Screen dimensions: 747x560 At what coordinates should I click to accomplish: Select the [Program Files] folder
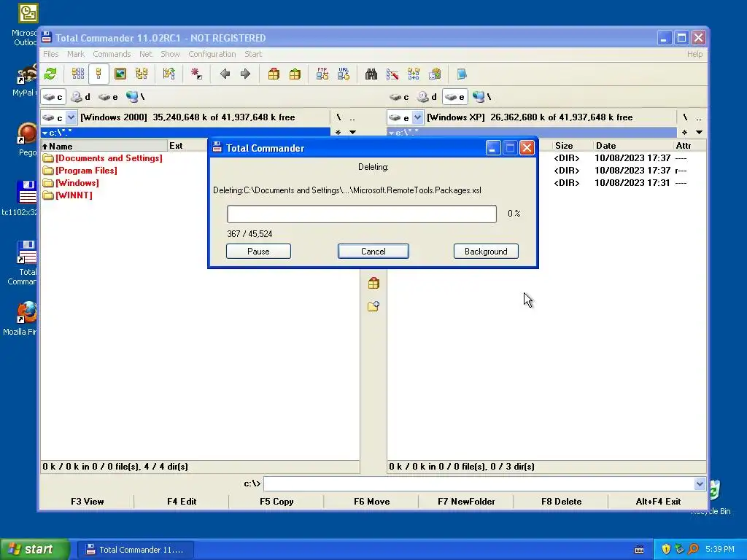[86, 171]
